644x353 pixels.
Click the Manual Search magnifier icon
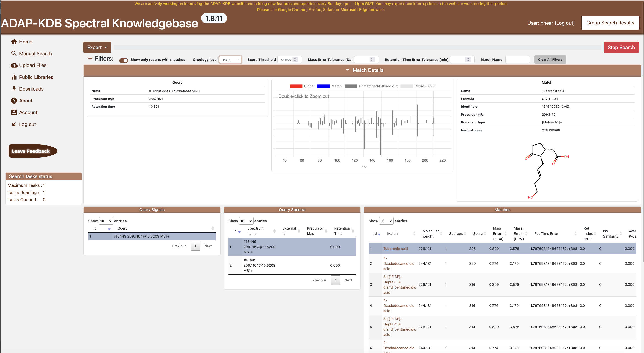point(14,53)
